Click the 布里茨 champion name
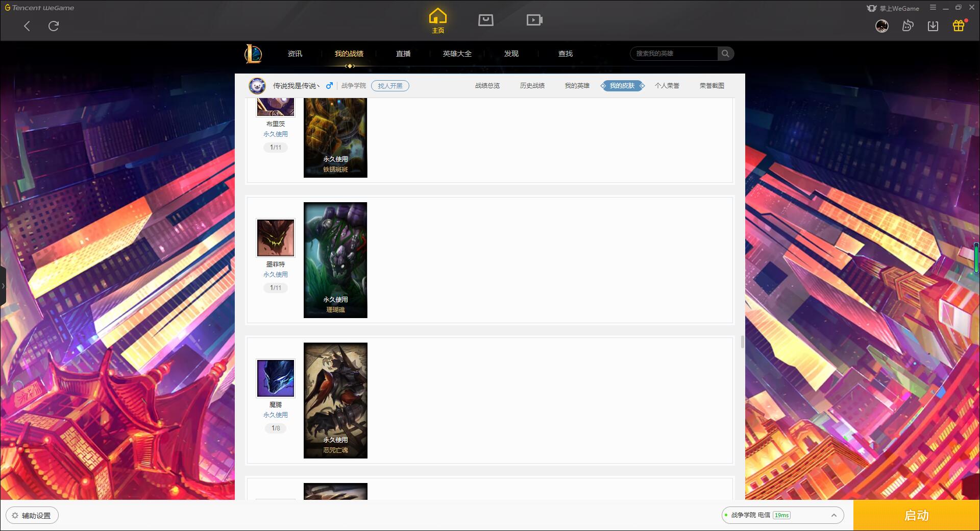The image size is (980, 531). tap(276, 124)
